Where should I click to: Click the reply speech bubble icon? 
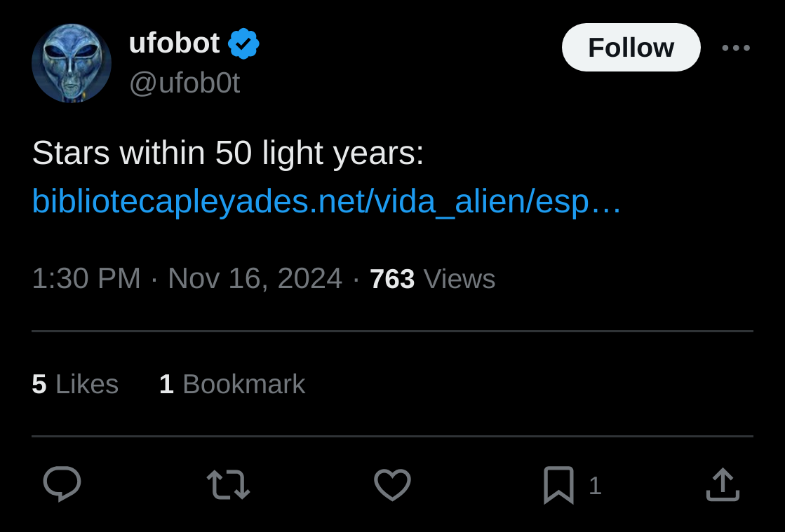click(62, 484)
